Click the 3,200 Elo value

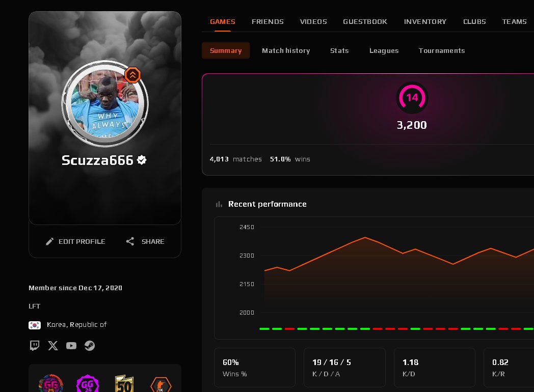412,125
